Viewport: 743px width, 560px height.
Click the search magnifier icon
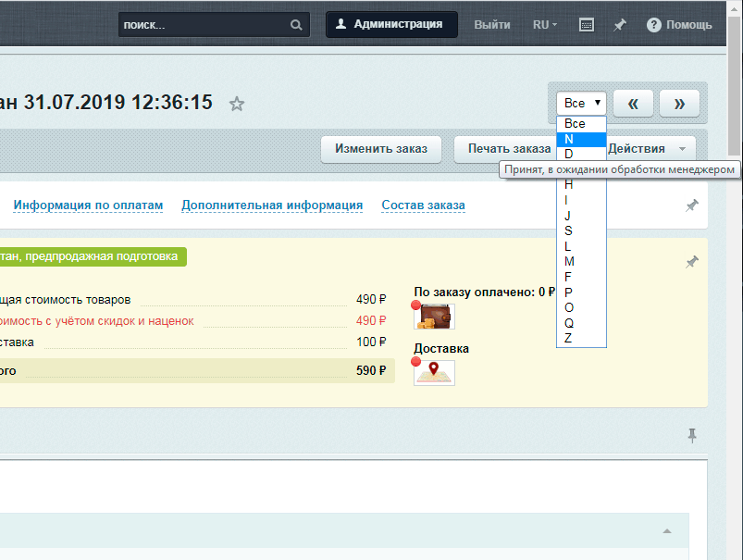pos(296,25)
